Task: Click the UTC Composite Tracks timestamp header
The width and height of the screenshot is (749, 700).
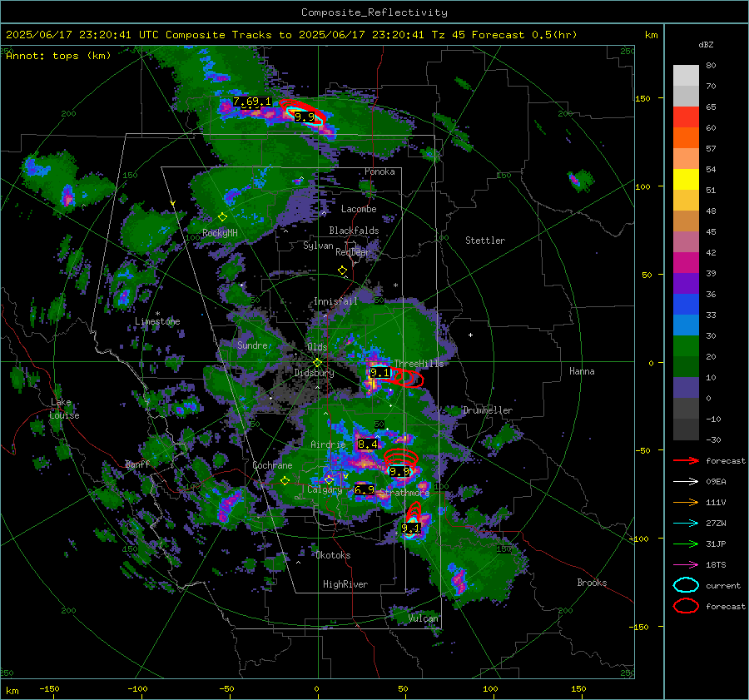Action: (x=291, y=35)
